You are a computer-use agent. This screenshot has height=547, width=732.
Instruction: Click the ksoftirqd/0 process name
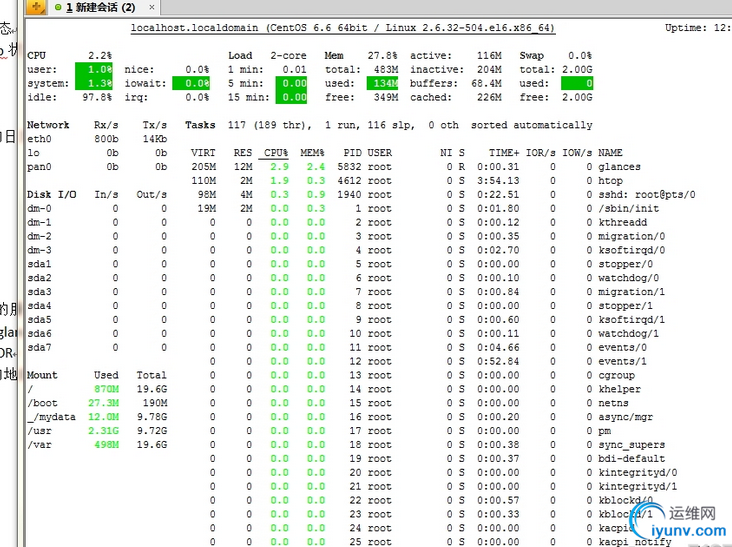[x=632, y=250]
